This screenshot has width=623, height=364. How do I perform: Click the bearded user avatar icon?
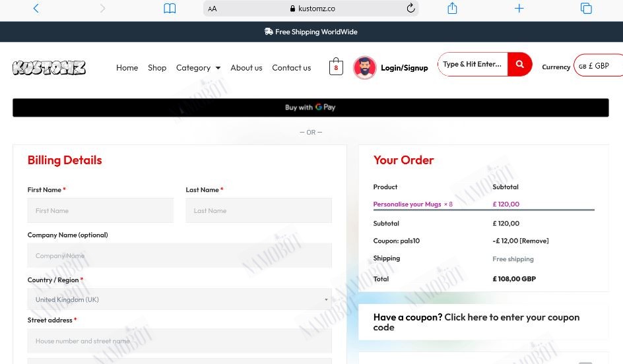[364, 67]
